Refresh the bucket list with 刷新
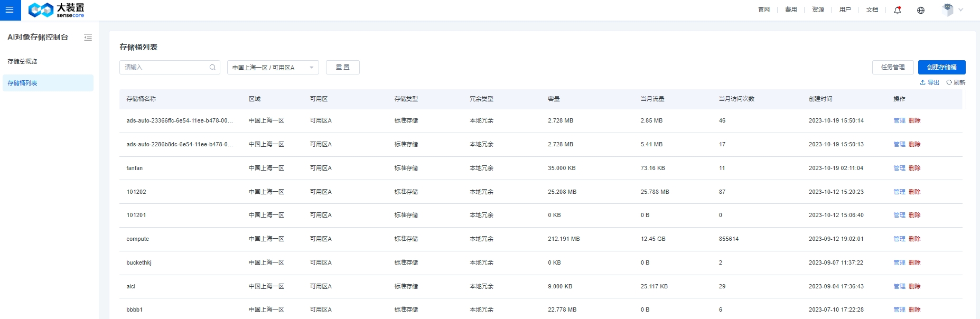The height and width of the screenshot is (319, 980). [x=956, y=82]
